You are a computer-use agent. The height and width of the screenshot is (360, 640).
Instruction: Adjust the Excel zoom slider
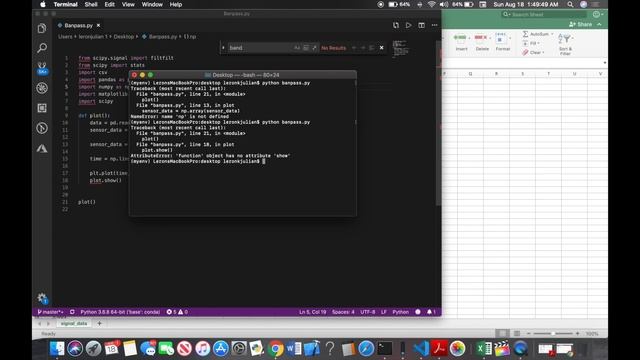[x=553, y=334]
